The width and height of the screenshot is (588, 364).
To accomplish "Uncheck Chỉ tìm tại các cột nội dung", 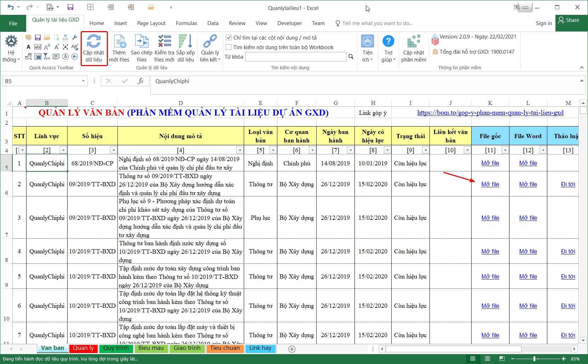I will [x=229, y=37].
